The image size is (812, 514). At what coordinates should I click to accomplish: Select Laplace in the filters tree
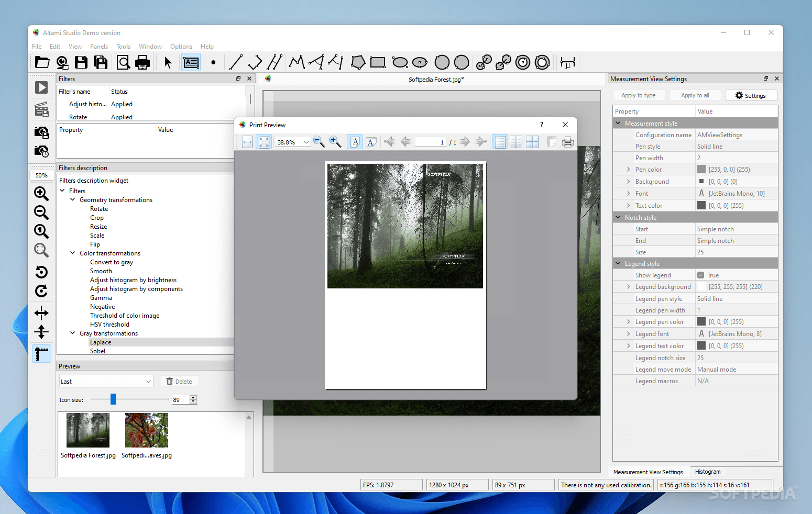(101, 342)
